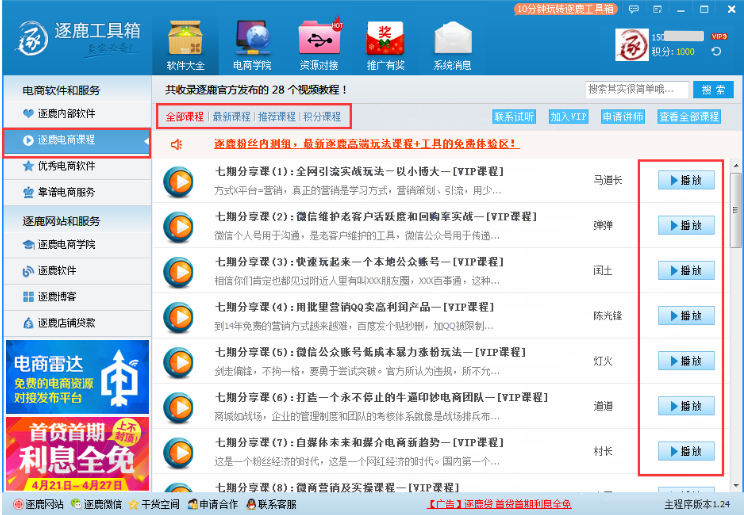Open the 首贷首期利息全免 banner ad
The height and width of the screenshot is (515, 744).
click(77, 454)
